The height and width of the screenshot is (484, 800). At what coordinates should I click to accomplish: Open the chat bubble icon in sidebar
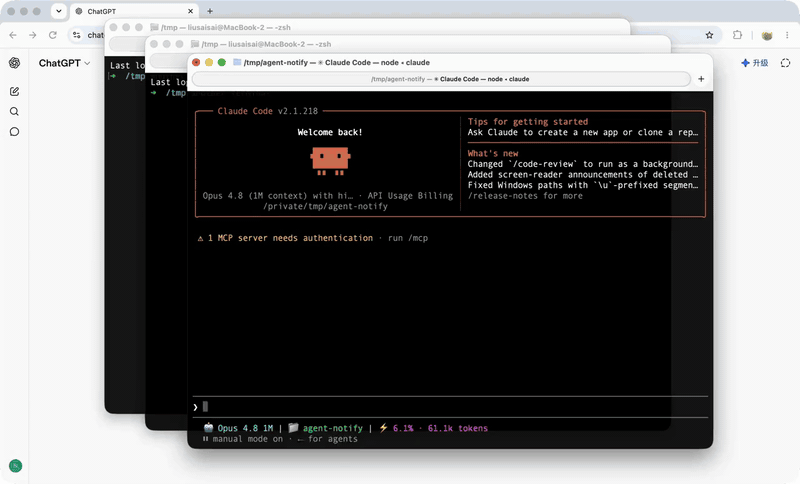click(x=14, y=132)
